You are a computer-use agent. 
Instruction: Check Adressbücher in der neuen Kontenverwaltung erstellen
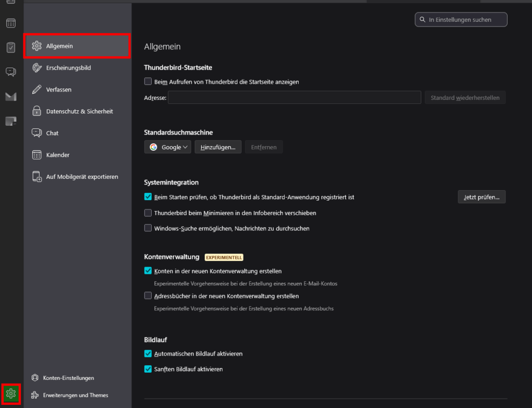tap(148, 296)
